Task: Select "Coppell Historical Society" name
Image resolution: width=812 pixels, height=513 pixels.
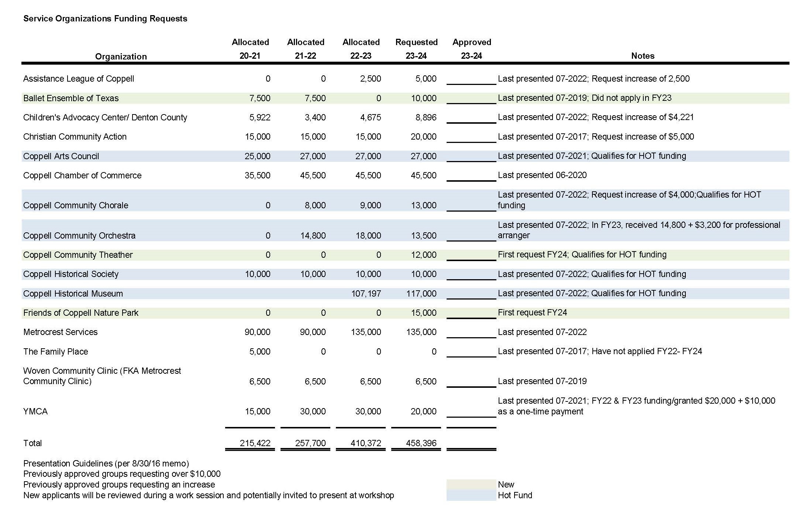Action: click(71, 274)
